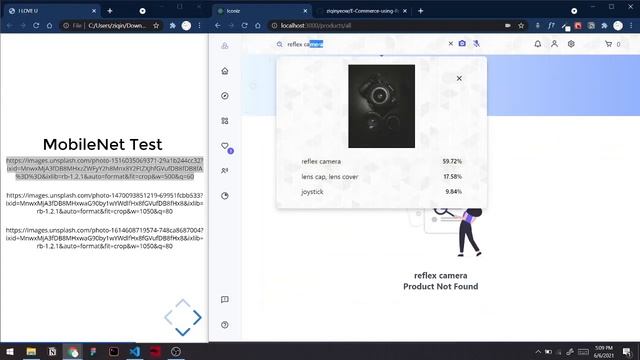640x360 pixels.
Task: Show hidden tray icons chevron
Action: tap(538, 351)
